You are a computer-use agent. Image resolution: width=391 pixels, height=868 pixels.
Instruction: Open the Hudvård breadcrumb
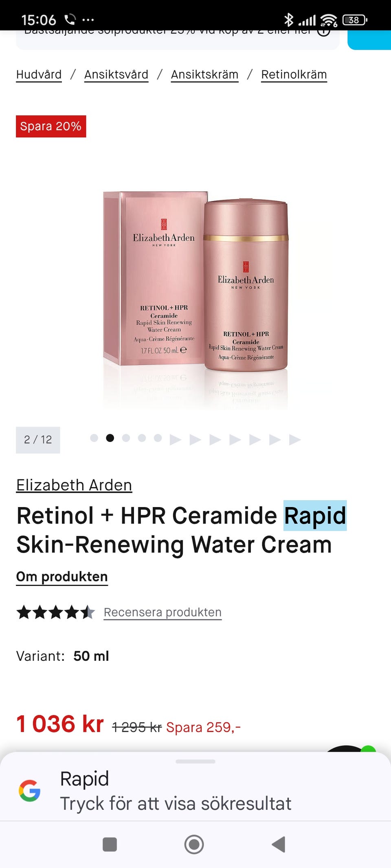pos(39,75)
